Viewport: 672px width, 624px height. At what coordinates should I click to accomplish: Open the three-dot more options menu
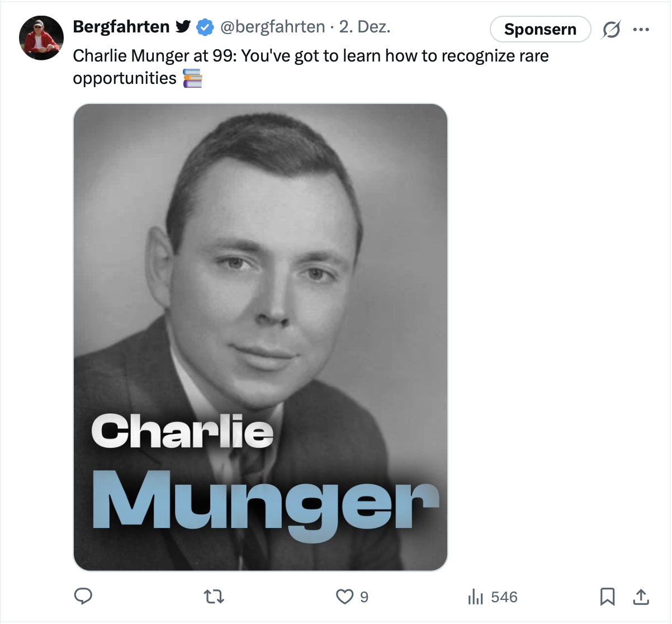(x=641, y=30)
